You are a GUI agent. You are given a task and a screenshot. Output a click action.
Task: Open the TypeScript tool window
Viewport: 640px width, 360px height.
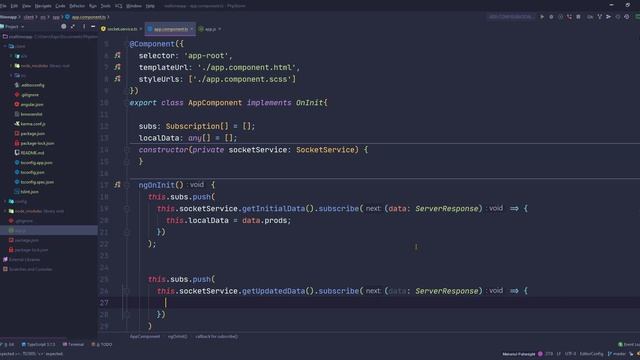tap(38, 344)
